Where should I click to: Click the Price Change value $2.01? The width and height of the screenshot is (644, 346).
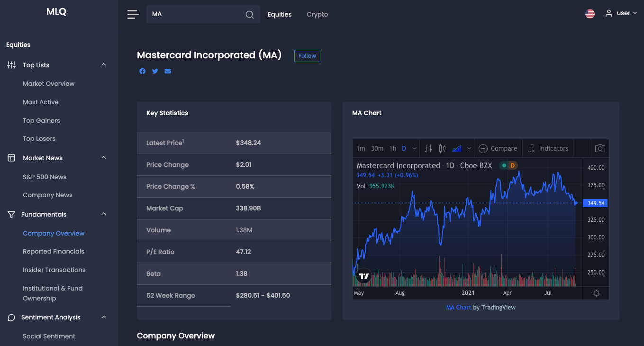click(x=244, y=164)
